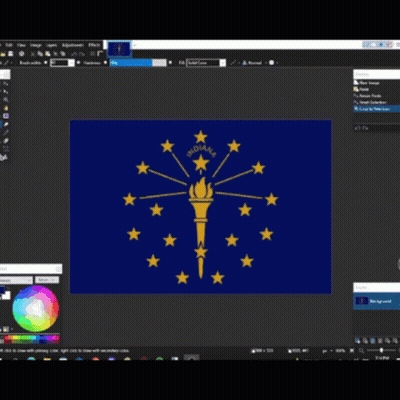Open the Edit menu

coord(9,45)
